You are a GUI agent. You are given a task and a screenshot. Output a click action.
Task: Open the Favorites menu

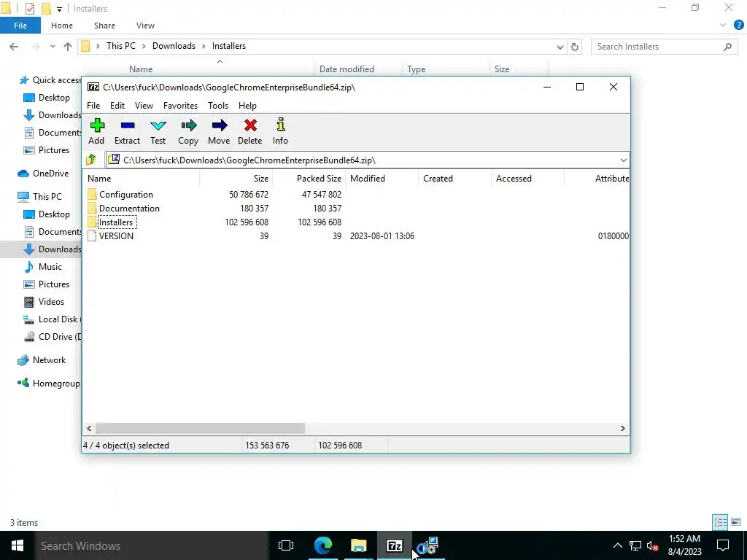[181, 106]
